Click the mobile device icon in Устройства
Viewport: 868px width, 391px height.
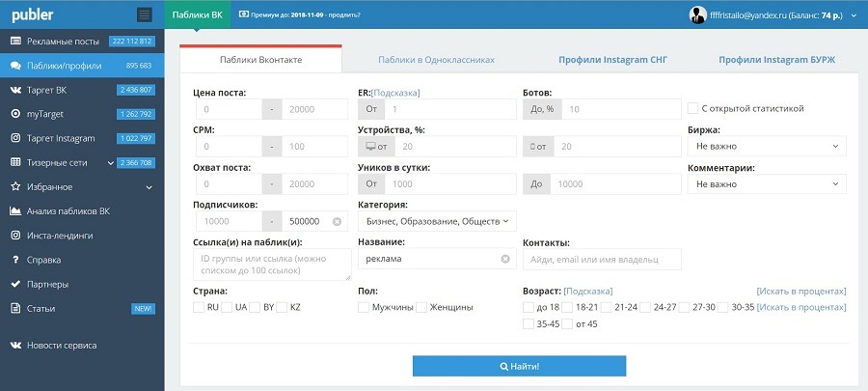pos(533,147)
